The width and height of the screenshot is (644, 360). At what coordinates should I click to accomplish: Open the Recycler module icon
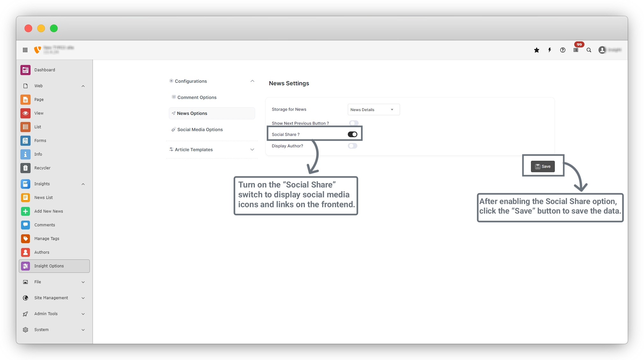25,168
